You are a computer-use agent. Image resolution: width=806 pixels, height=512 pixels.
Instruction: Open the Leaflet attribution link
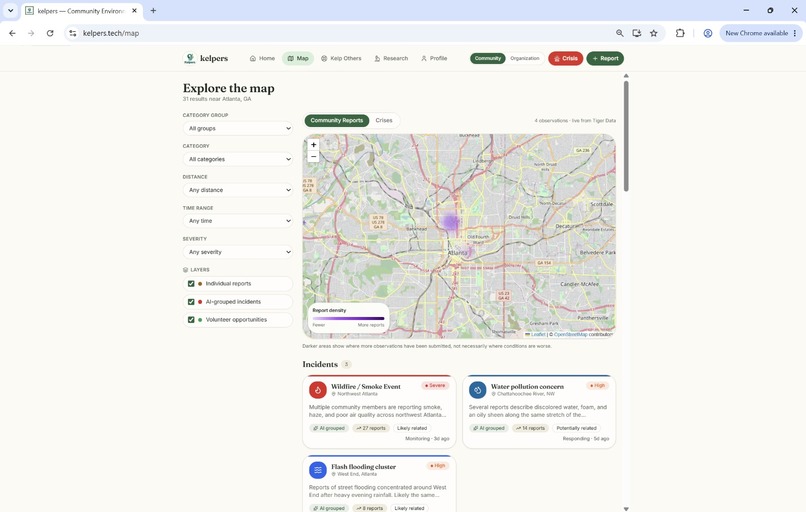[x=538, y=334]
